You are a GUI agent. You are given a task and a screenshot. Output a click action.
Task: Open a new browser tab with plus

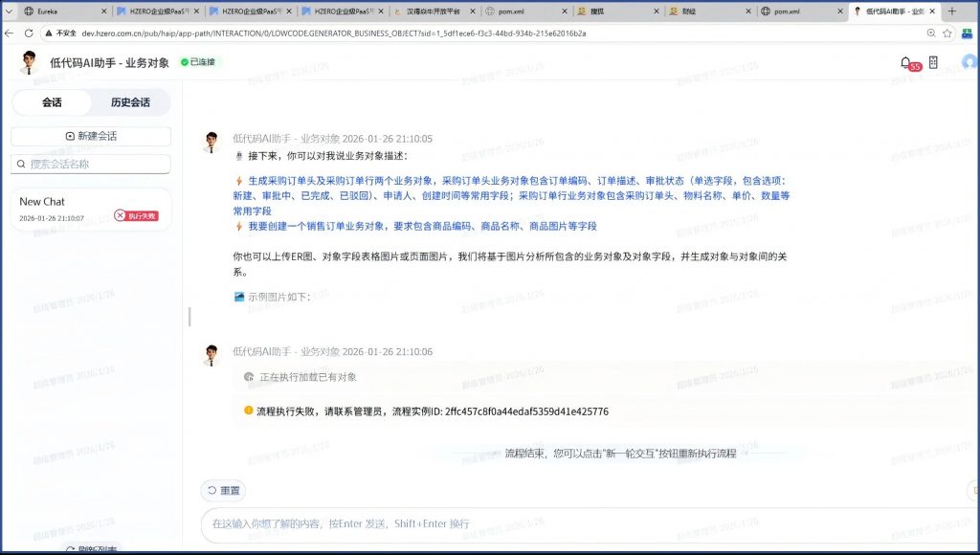pos(951,11)
